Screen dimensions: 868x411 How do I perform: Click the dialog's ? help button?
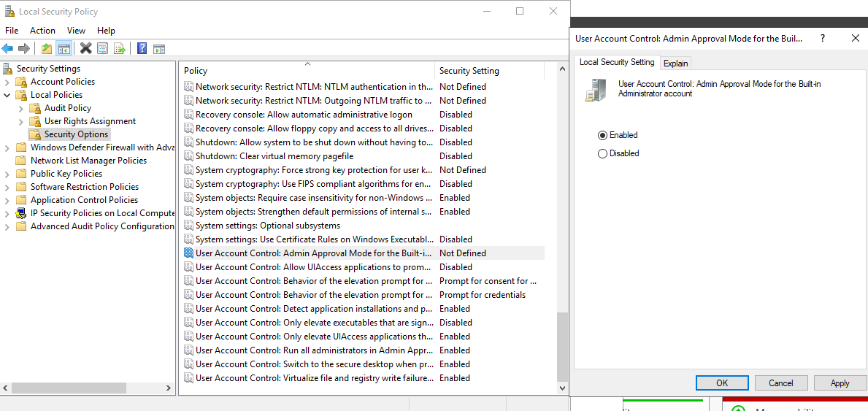click(x=823, y=38)
